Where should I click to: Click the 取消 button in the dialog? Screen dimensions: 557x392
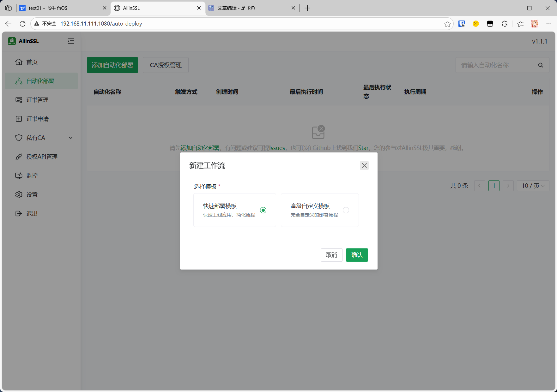point(331,255)
